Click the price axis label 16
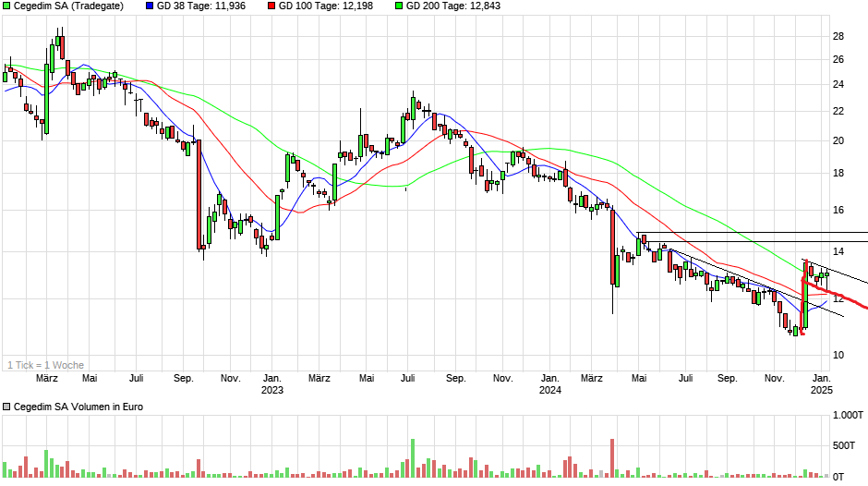The height and width of the screenshot is (486, 868). [838, 210]
